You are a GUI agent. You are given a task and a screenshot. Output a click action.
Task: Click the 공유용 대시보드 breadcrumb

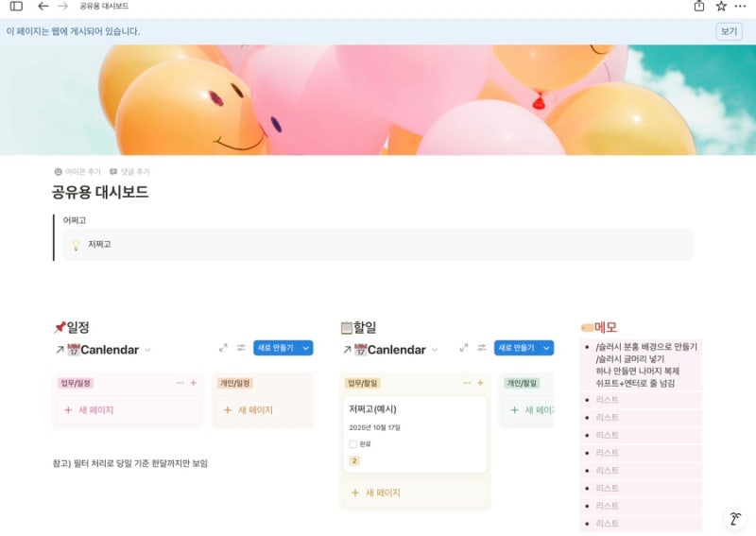pyautogui.click(x=104, y=7)
